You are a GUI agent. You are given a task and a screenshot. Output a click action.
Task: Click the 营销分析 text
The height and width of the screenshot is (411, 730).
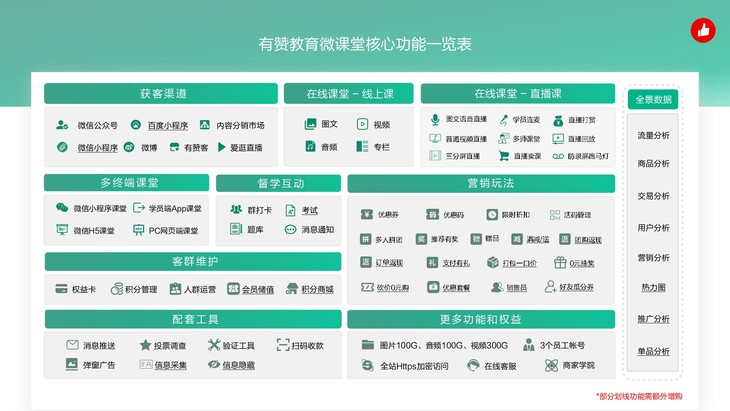(653, 257)
